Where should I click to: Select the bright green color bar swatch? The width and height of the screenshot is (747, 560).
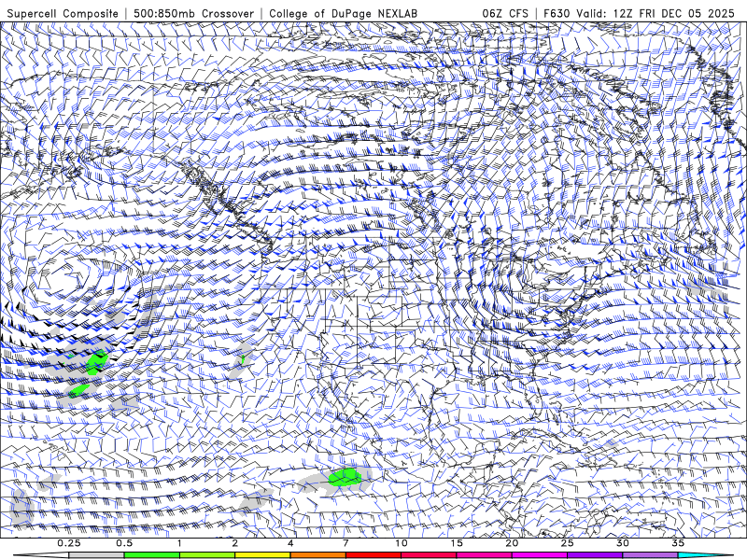click(x=151, y=555)
